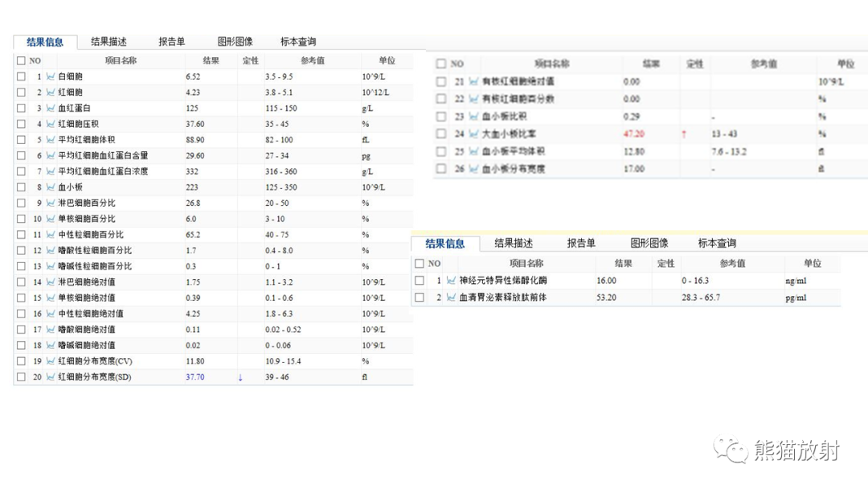Open the trend chart icon for 单核细胞百分比
Image resolution: width=868 pixels, height=489 pixels.
point(51,219)
